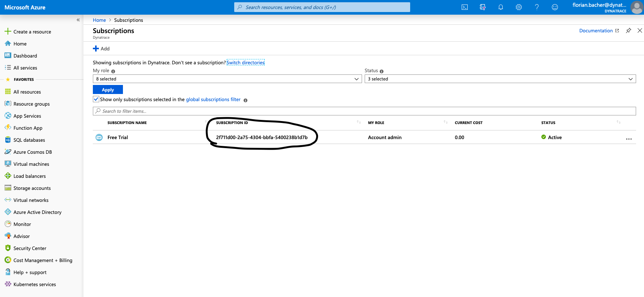Viewport: 644px width, 297px height.
Task: Click the Cost Management + Billing icon
Action: tap(8, 260)
